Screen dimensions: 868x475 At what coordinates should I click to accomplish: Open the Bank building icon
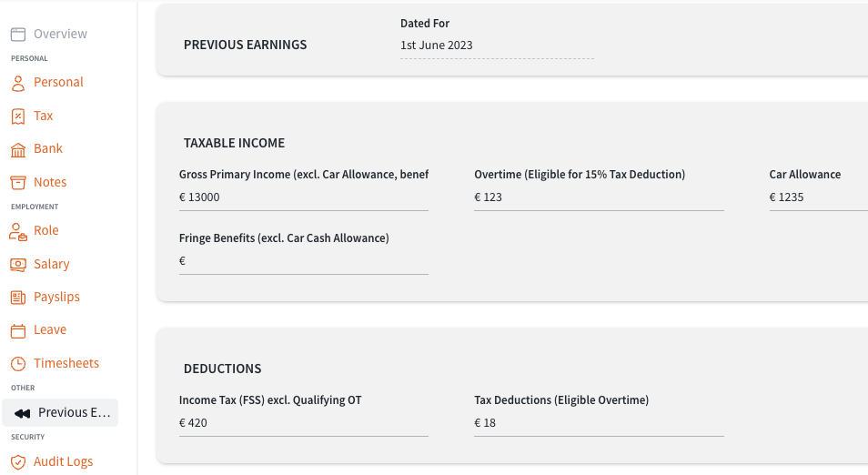[x=18, y=149]
